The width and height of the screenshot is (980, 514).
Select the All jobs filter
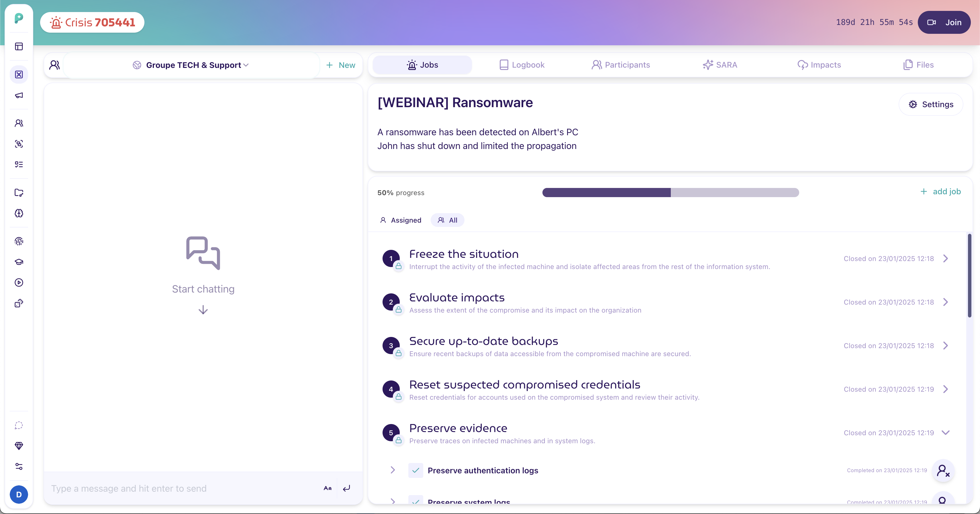(447, 220)
